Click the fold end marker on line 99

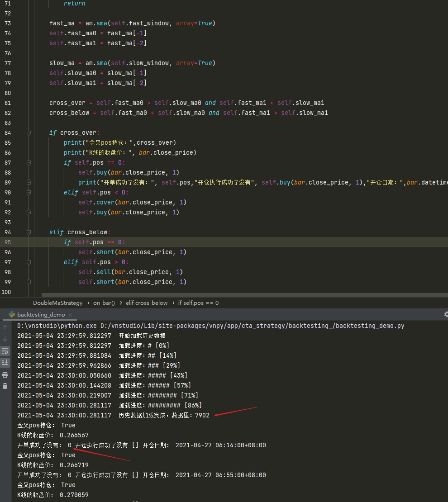(29, 282)
